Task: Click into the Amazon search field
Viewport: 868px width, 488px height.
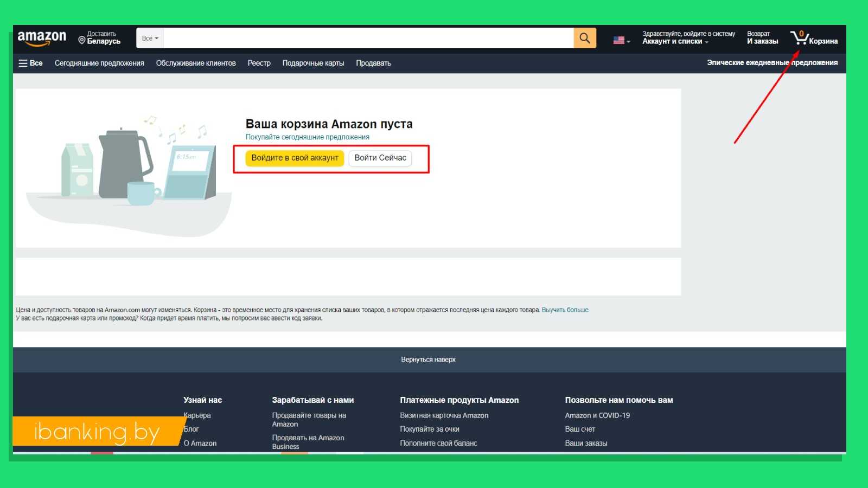Action: (368, 38)
